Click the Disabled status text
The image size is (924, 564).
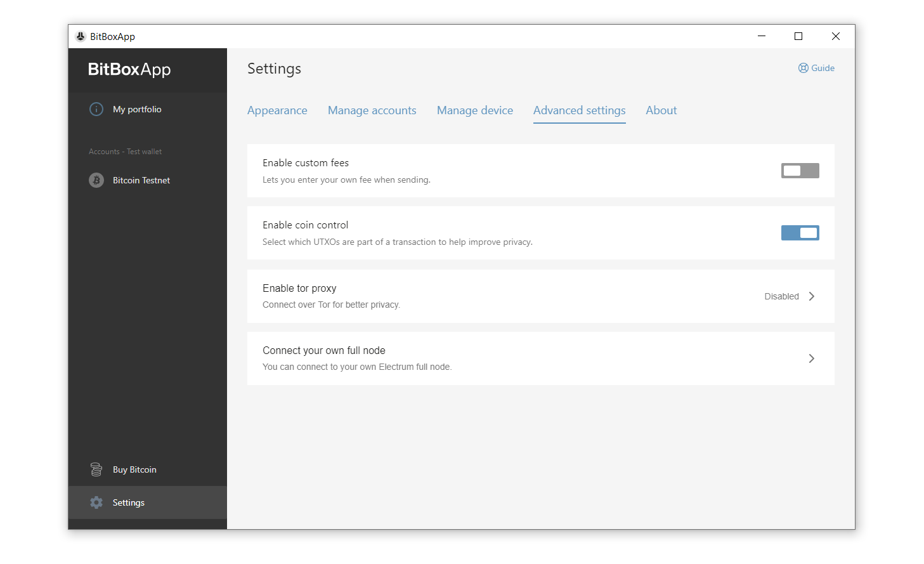(781, 296)
